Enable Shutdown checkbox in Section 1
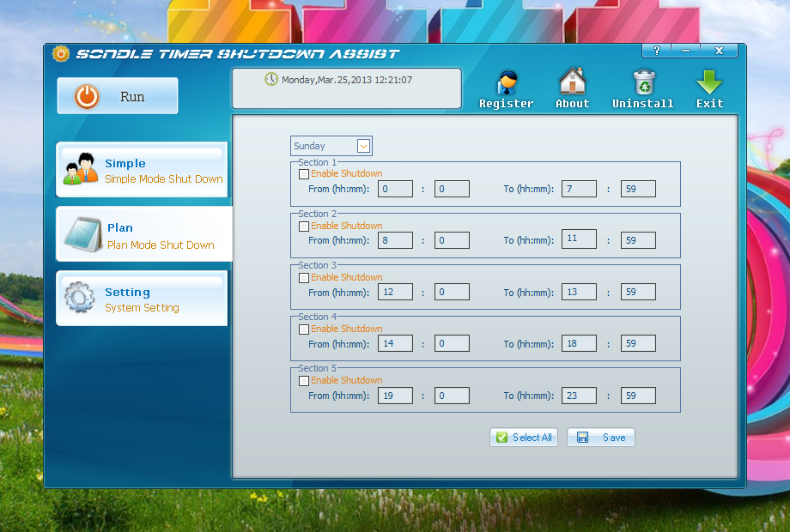Image resolution: width=790 pixels, height=532 pixels. [x=304, y=174]
